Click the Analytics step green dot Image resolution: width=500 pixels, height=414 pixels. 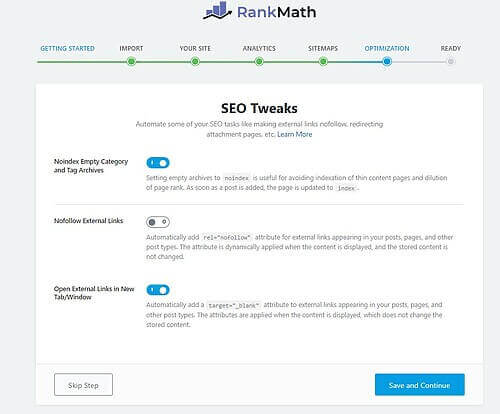pyautogui.click(x=259, y=62)
